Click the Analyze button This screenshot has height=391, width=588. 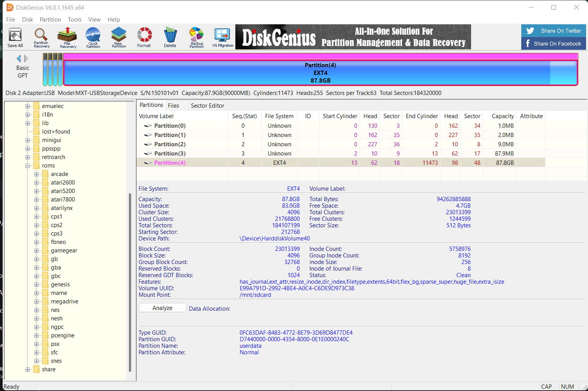point(162,308)
